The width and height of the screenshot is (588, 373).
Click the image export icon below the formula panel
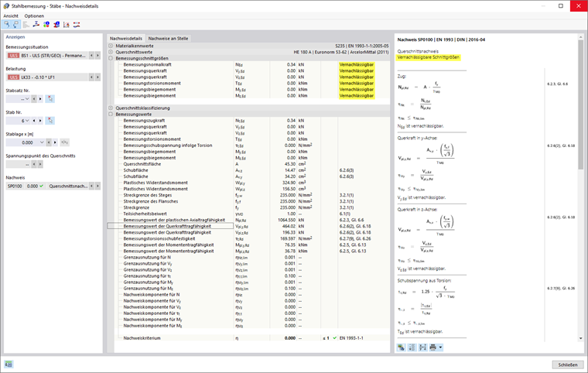click(x=402, y=347)
